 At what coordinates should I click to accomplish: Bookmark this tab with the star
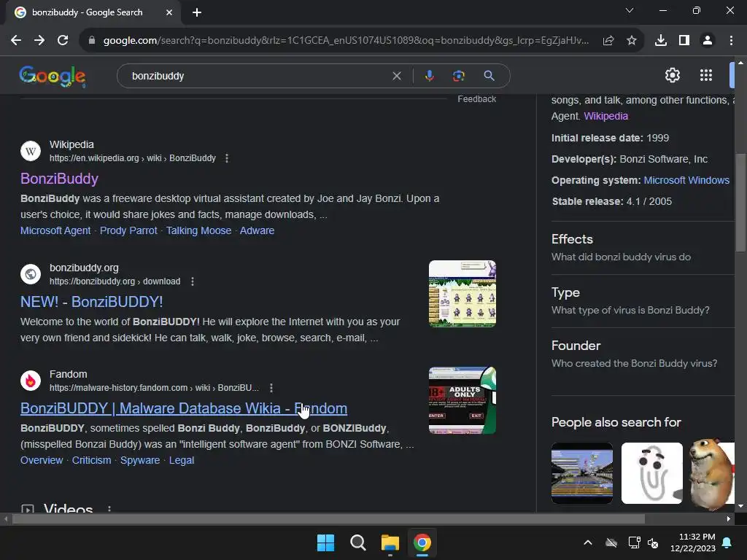pyautogui.click(x=632, y=41)
